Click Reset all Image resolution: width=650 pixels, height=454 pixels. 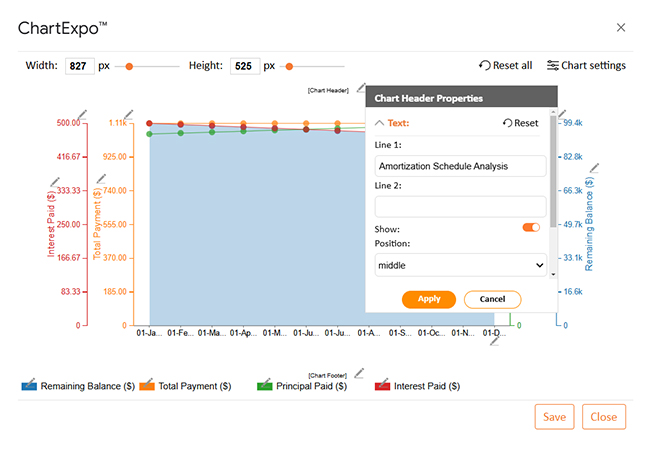(506, 66)
